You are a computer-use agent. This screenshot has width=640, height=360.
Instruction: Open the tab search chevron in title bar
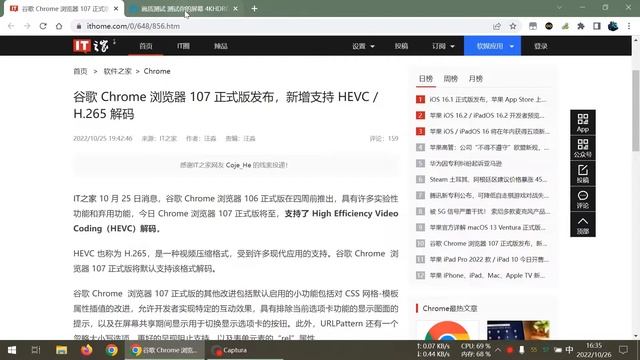(x=559, y=8)
